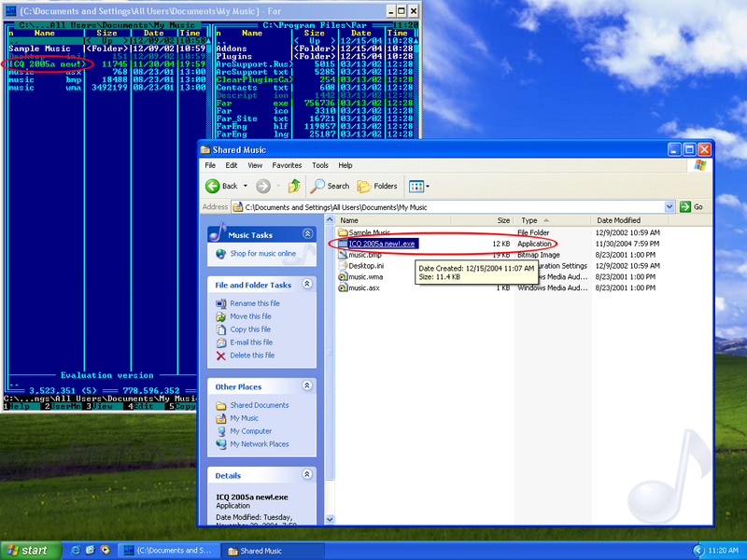Open the Favorites menu
Image resolution: width=747 pixels, height=560 pixels.
pos(287,165)
